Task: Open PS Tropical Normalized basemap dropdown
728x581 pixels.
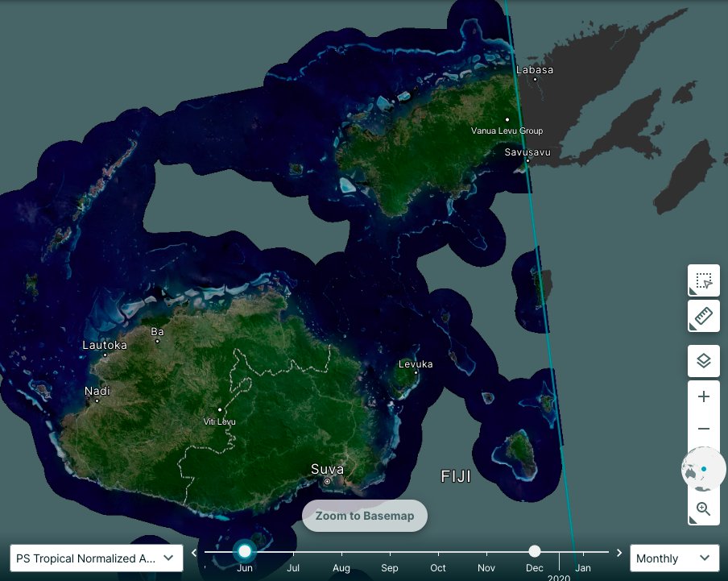Action: (x=96, y=558)
